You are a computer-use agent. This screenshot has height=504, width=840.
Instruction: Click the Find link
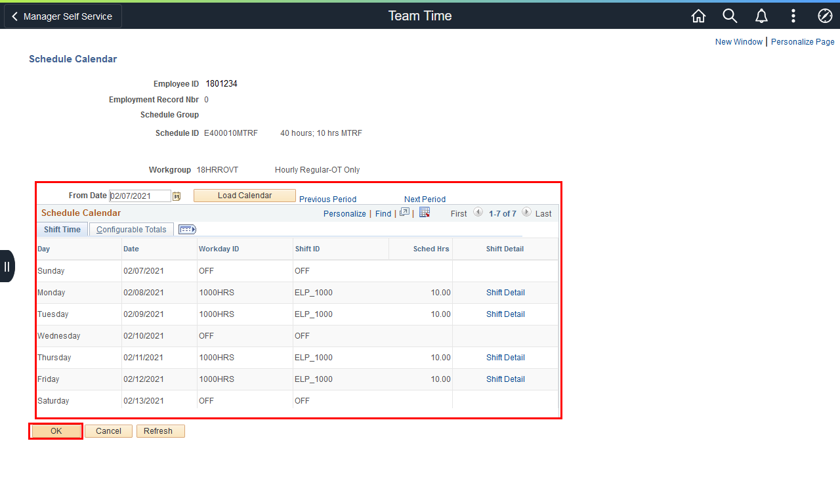click(383, 214)
